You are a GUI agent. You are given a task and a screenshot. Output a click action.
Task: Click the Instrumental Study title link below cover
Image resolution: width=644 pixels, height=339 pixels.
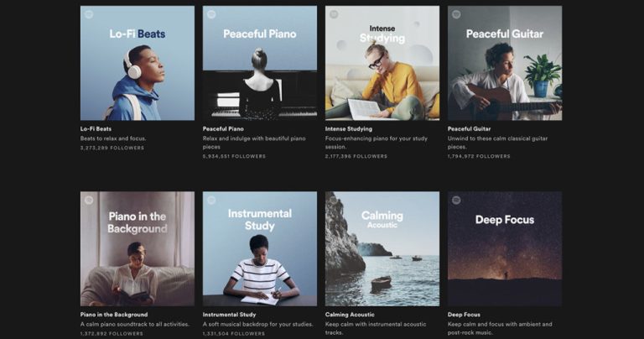pos(229,315)
